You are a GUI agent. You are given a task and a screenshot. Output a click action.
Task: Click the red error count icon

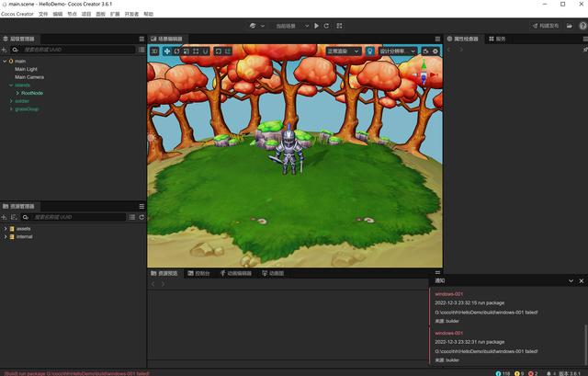531,373
